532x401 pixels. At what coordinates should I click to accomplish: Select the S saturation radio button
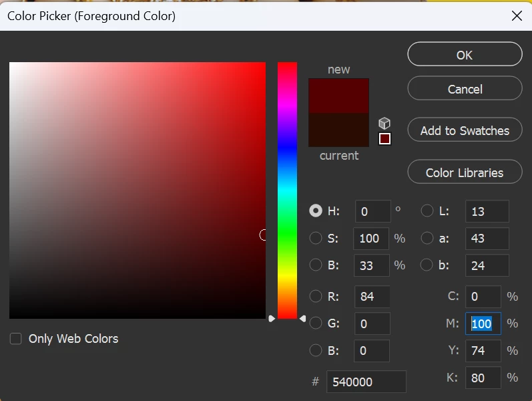pos(316,238)
